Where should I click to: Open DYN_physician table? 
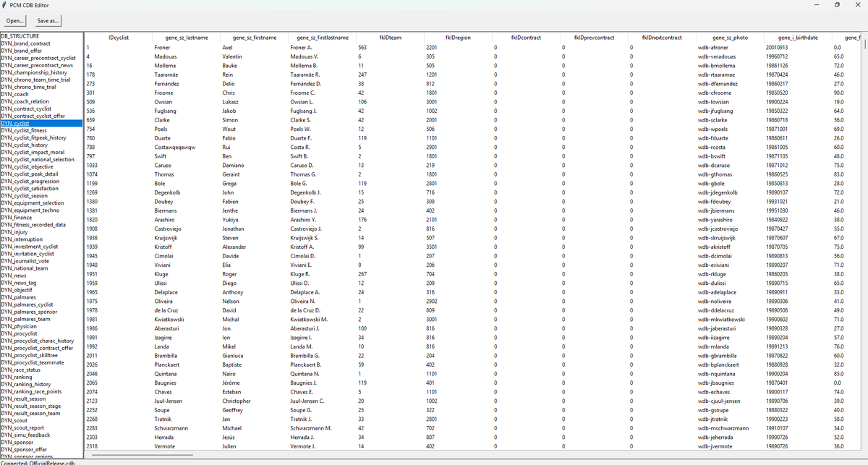[x=19, y=325]
